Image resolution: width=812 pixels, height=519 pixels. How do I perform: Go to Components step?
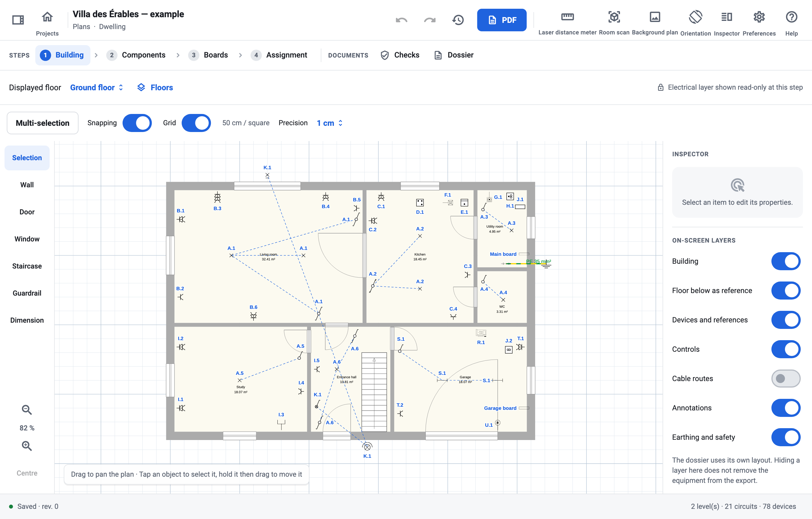pyautogui.click(x=136, y=55)
